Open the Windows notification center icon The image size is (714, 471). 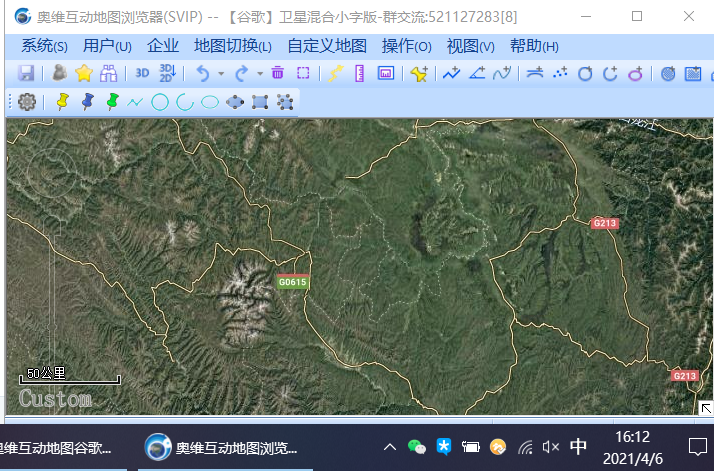[698, 447]
